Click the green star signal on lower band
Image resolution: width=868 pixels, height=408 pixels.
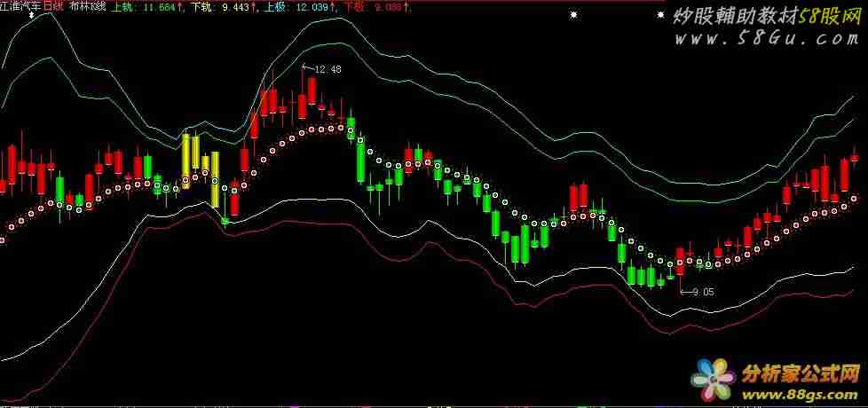click(225, 221)
